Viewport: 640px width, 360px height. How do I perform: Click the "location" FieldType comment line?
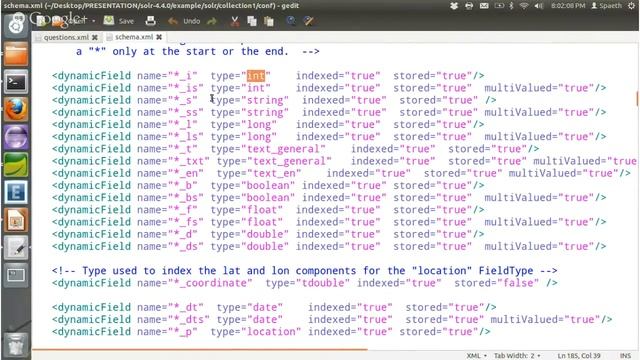click(x=304, y=271)
